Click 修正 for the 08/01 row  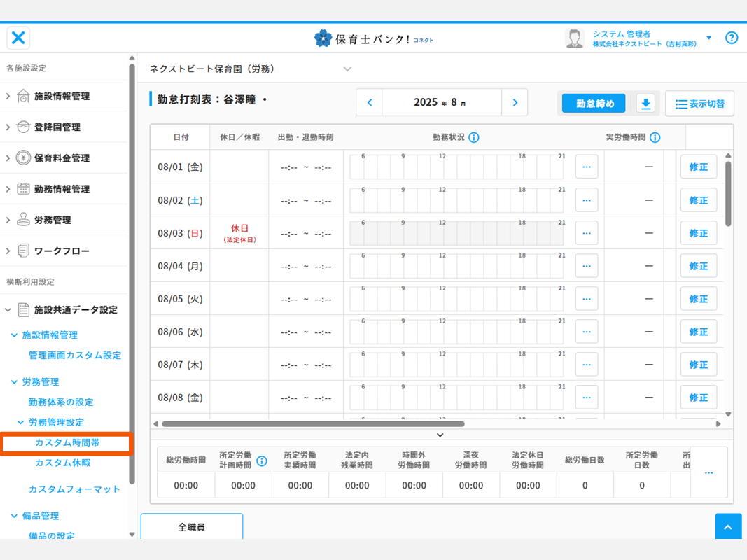(x=698, y=167)
